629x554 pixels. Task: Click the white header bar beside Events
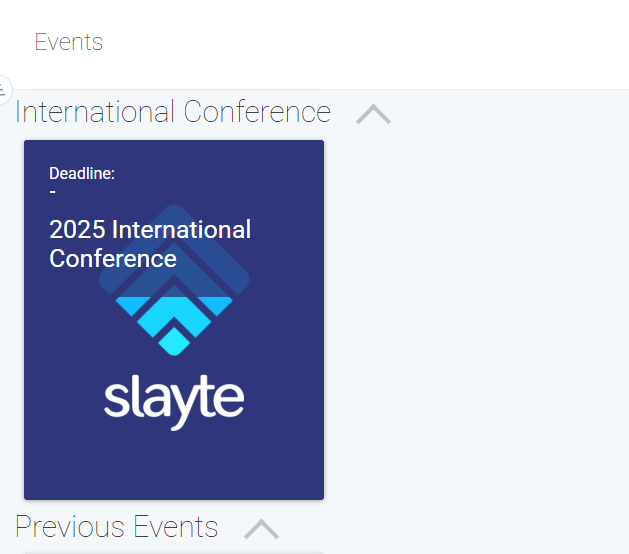[x=361, y=42]
